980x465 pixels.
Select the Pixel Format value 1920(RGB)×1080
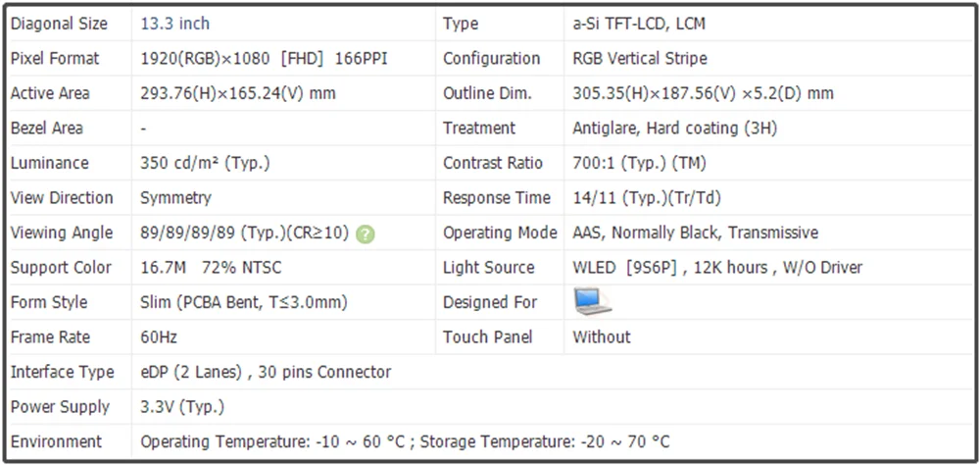pyautogui.click(x=205, y=59)
